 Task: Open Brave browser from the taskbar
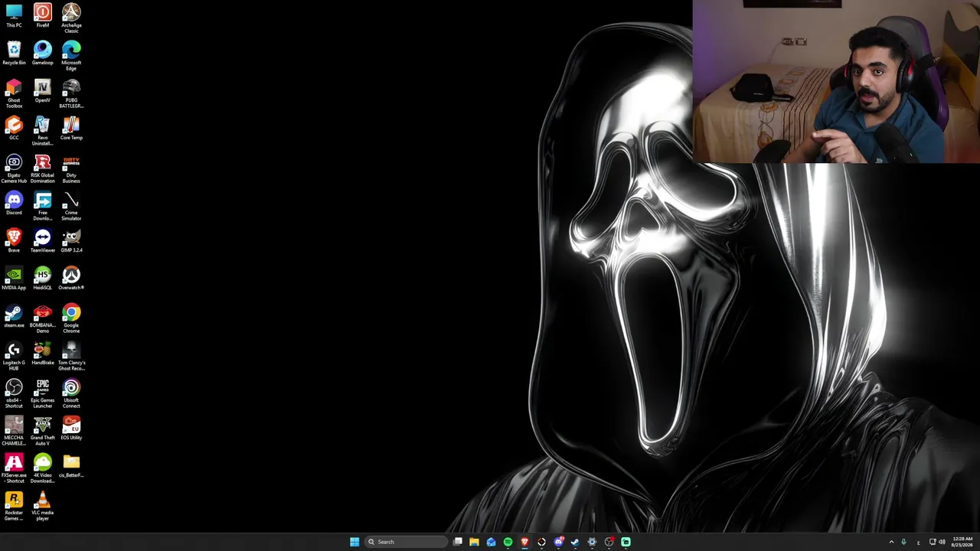point(524,542)
